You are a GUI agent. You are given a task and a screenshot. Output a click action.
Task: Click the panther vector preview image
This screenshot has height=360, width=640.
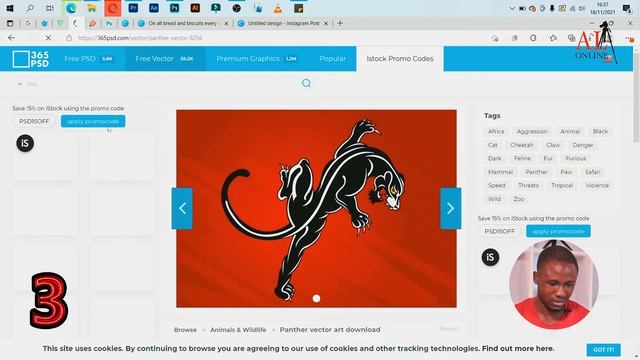[316, 208]
